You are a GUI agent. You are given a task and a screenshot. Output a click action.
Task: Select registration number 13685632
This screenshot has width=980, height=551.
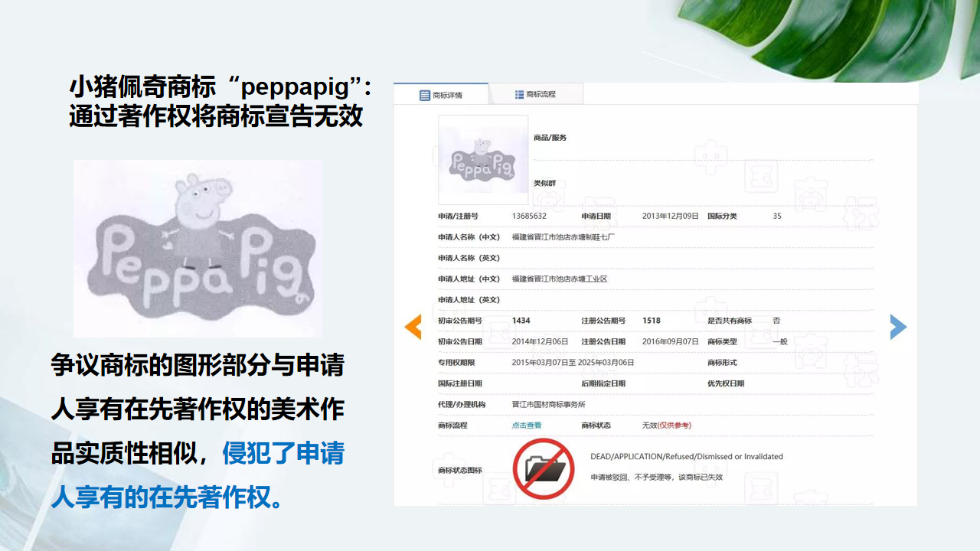coord(529,217)
